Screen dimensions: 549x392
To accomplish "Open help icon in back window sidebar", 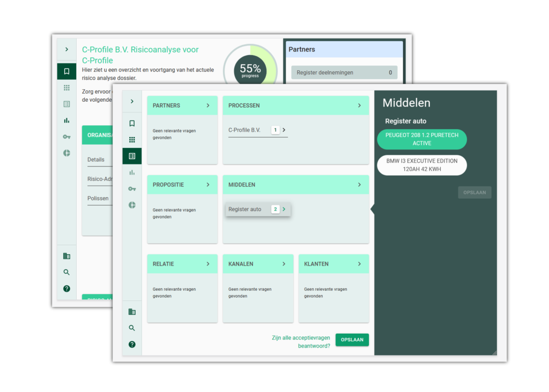I will pos(66,289).
